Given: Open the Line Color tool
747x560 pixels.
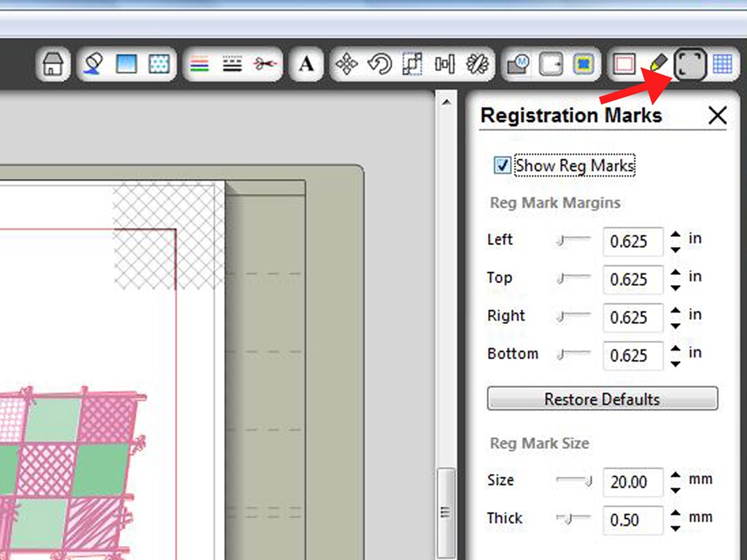Looking at the screenshot, I should point(200,64).
